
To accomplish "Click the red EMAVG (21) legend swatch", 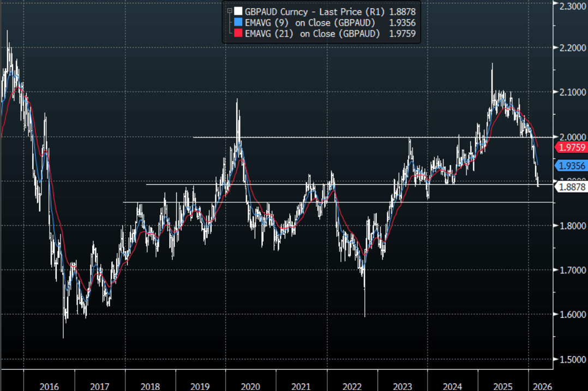I will 237,34.
